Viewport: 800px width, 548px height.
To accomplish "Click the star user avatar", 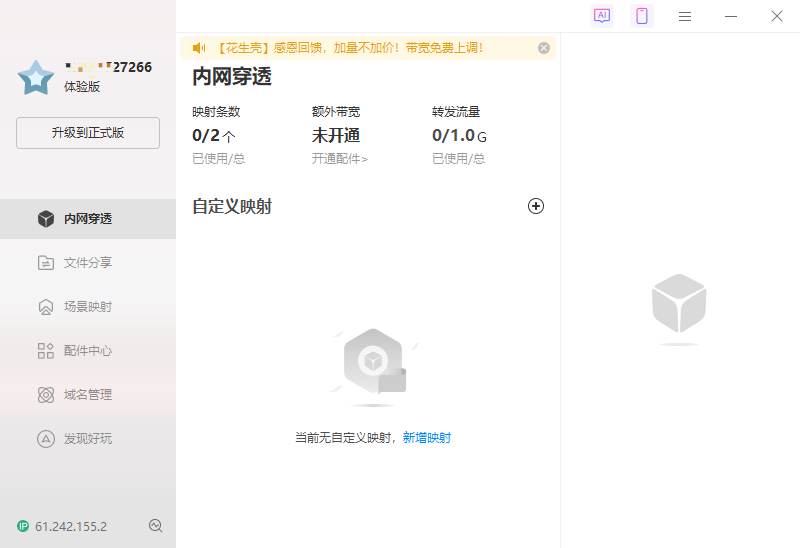I will 36,77.
